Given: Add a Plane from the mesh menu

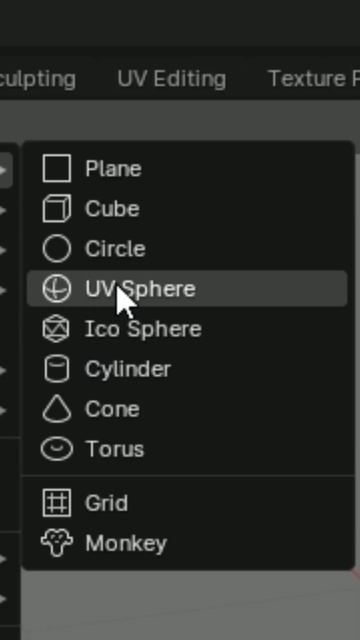Looking at the screenshot, I should coord(187,169).
